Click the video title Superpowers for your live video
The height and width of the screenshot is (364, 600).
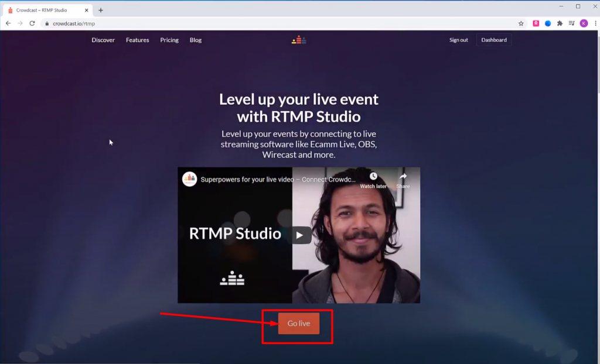point(278,179)
